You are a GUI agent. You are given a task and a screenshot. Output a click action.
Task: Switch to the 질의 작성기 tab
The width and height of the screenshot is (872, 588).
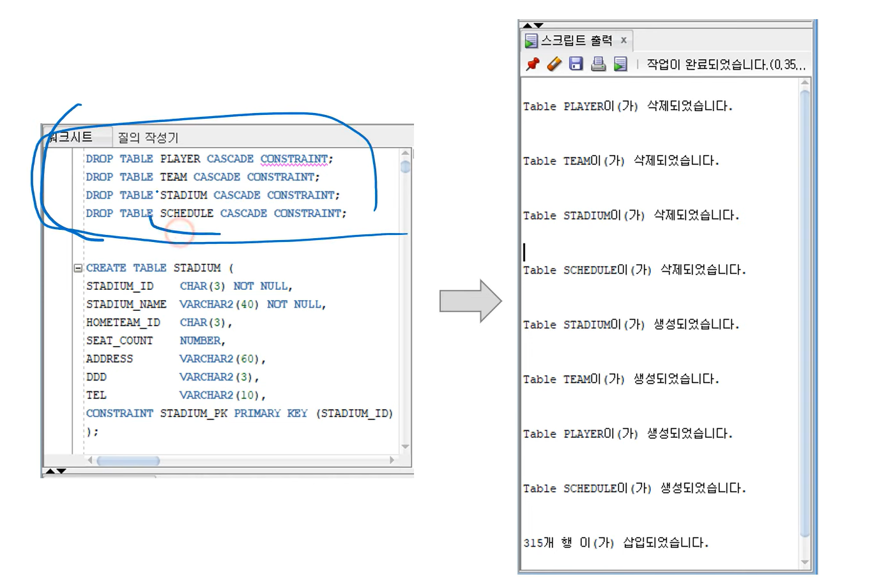(148, 137)
